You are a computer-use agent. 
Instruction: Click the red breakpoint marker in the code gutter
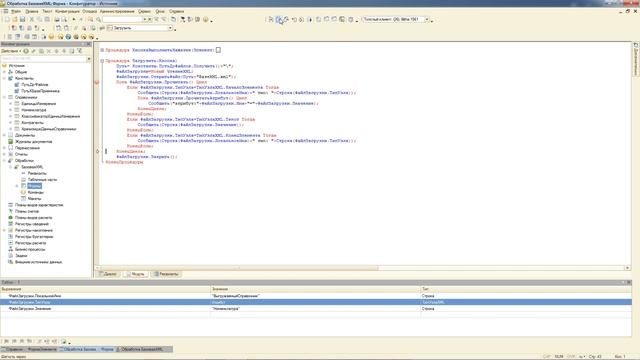97,82
